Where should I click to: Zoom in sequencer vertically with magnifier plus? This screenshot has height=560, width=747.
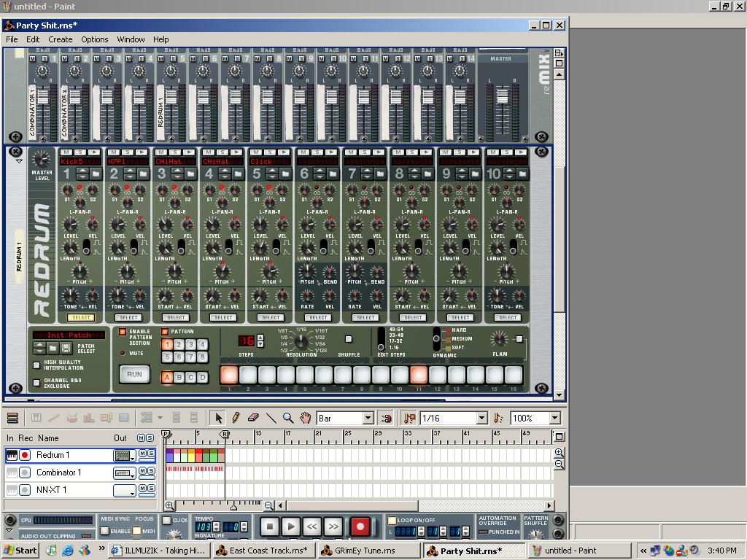560,452
